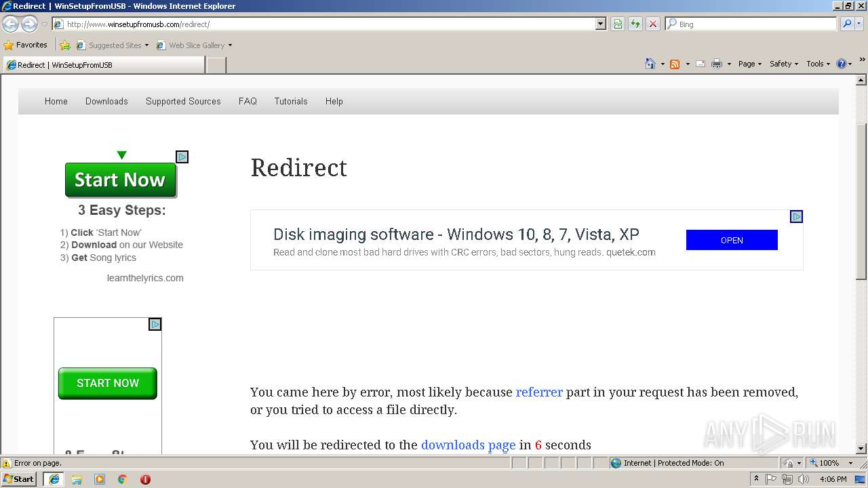Open search provider options dropdown
Viewport: 868px width, 488px height.
point(859,24)
